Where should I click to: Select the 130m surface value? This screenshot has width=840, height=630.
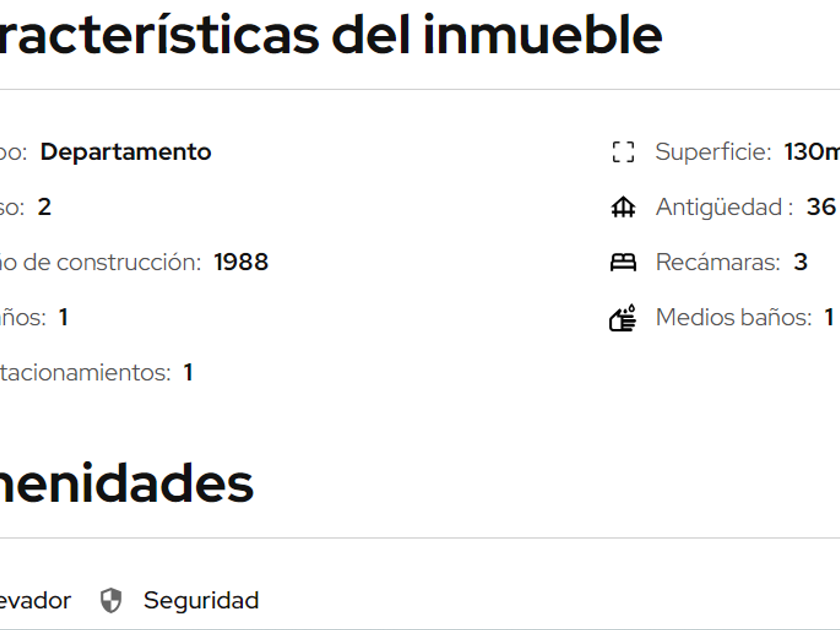(x=812, y=152)
